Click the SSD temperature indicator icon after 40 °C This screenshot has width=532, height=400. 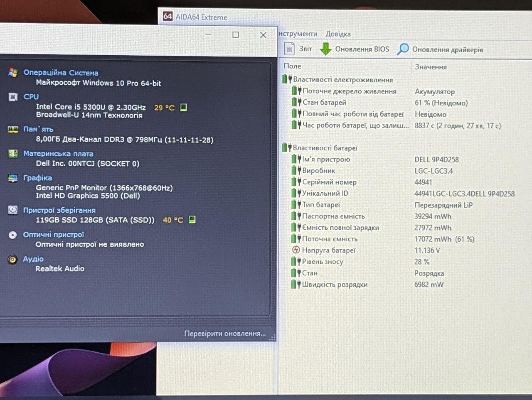pyautogui.click(x=192, y=219)
